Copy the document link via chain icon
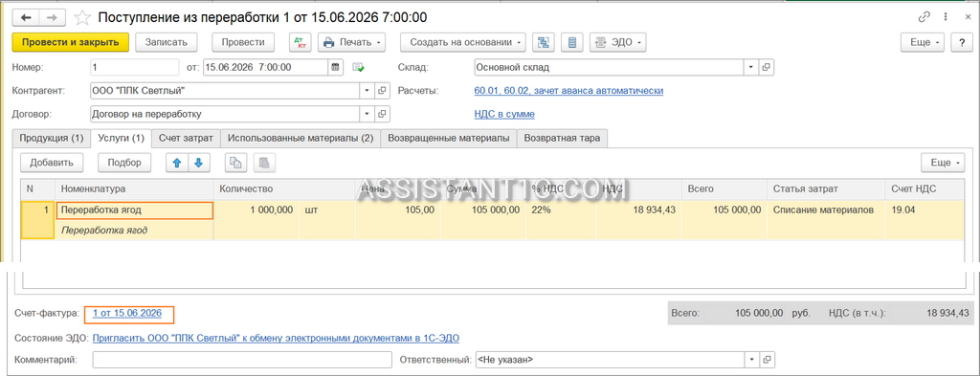Screen dimensions: 980x376 924,17
